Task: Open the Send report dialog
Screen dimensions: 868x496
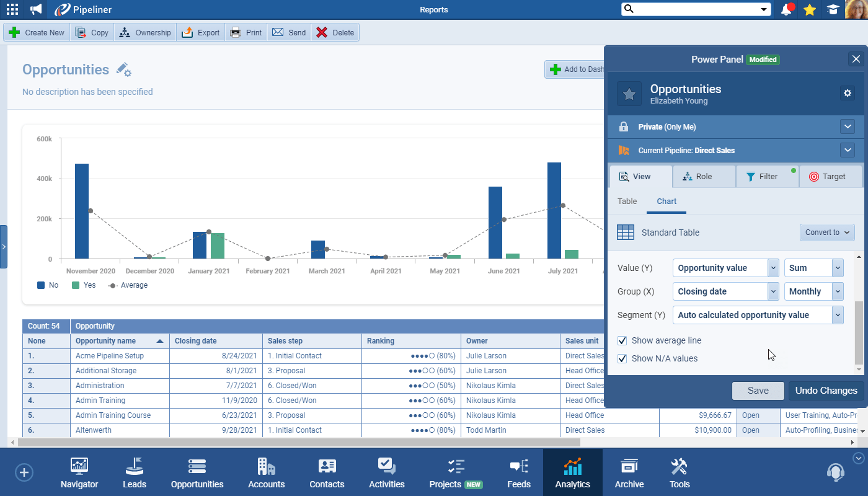Action: (x=288, y=32)
